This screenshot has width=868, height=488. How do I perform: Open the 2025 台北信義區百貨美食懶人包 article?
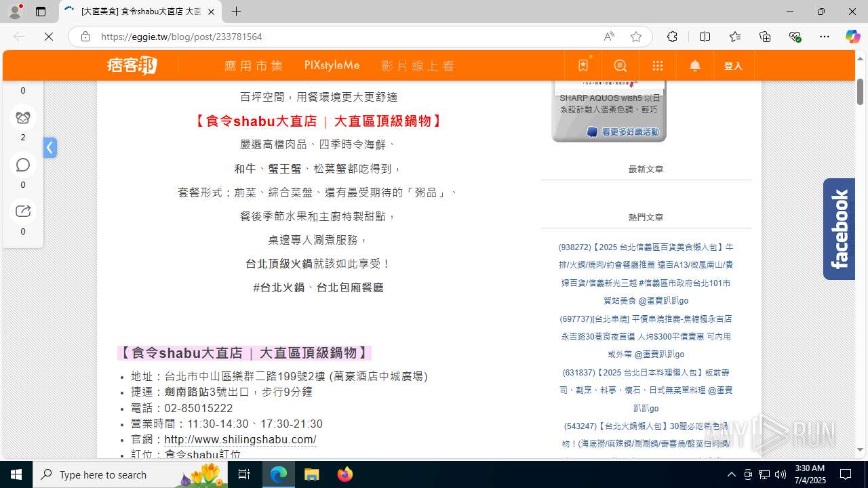tap(646, 274)
